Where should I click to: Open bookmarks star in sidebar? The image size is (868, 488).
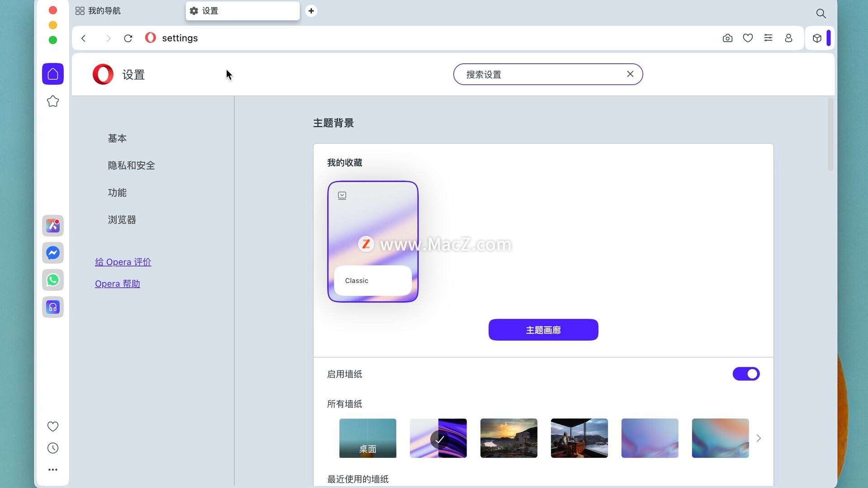pos(53,101)
